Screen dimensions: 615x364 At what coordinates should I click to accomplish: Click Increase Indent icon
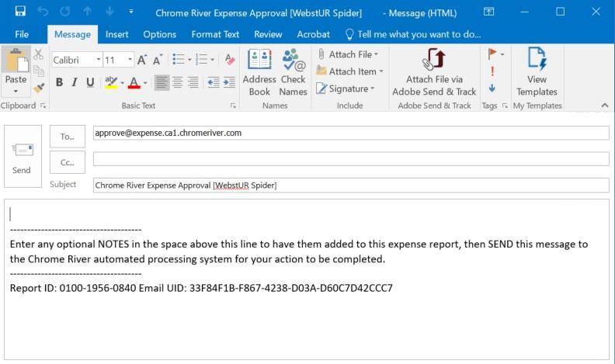click(229, 82)
